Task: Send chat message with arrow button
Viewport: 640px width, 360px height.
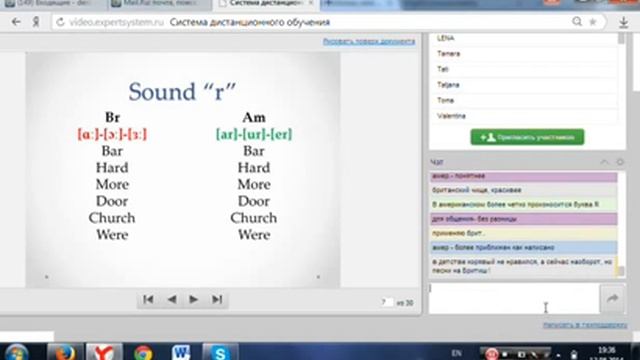Action: (612, 298)
